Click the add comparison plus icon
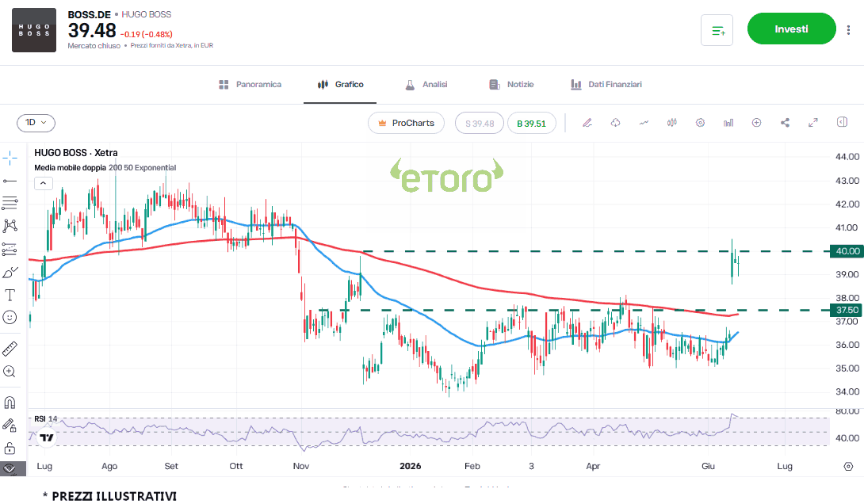The image size is (864, 504). tap(756, 123)
